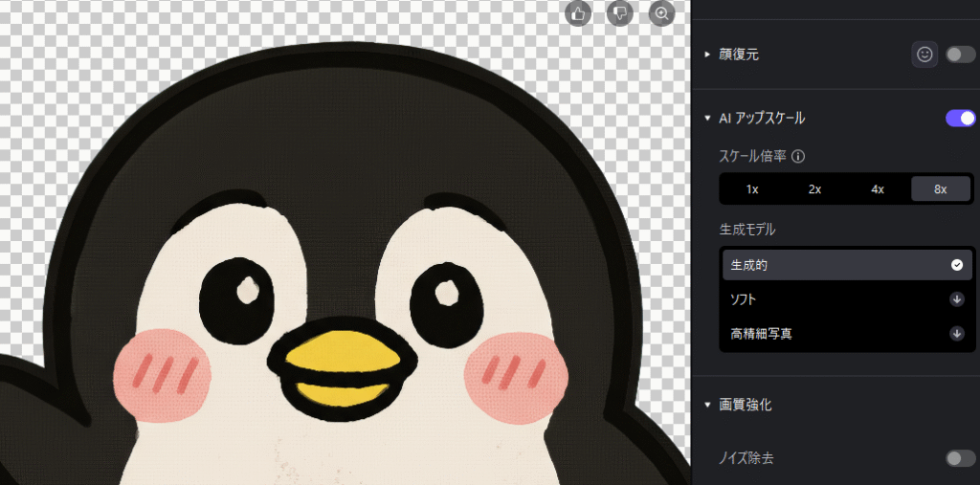Click the thumbs down feedback icon

[619, 13]
